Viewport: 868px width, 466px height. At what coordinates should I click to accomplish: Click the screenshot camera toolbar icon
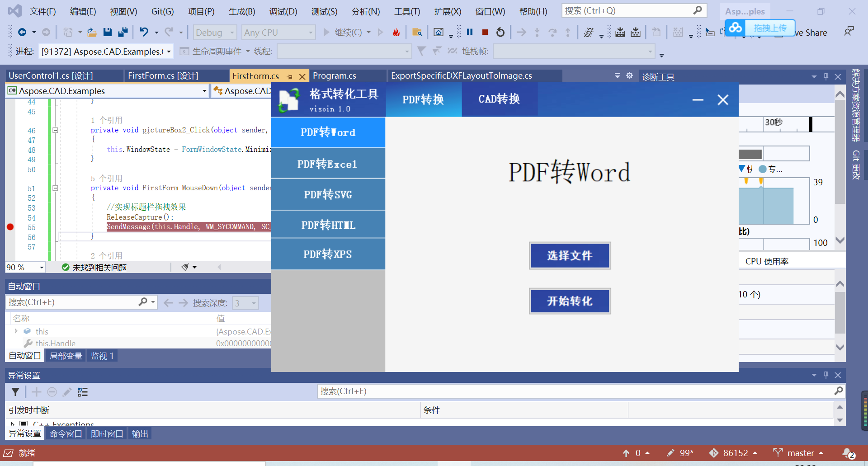click(438, 32)
